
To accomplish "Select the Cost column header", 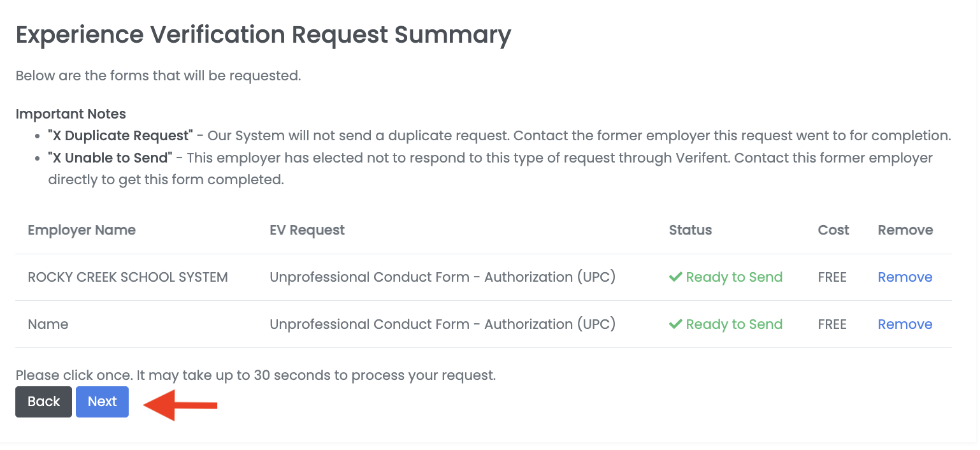I will point(833,229).
